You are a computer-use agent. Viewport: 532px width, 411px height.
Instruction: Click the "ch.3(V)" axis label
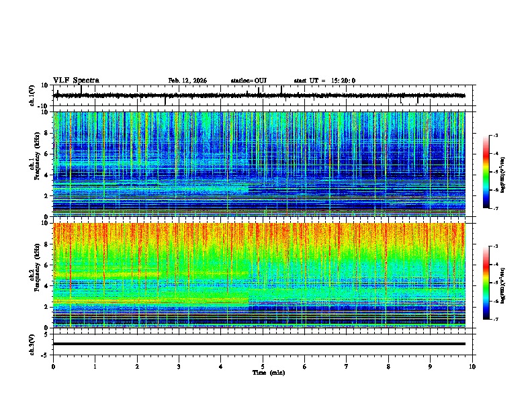click(x=32, y=345)
